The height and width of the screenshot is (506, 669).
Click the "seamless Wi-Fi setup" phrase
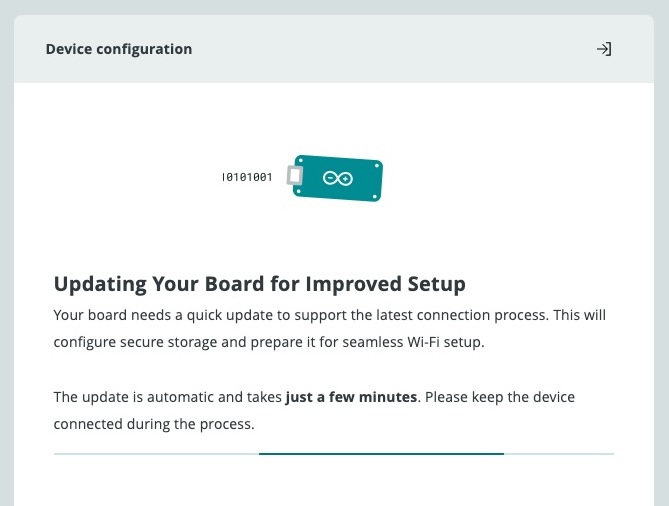click(412, 341)
